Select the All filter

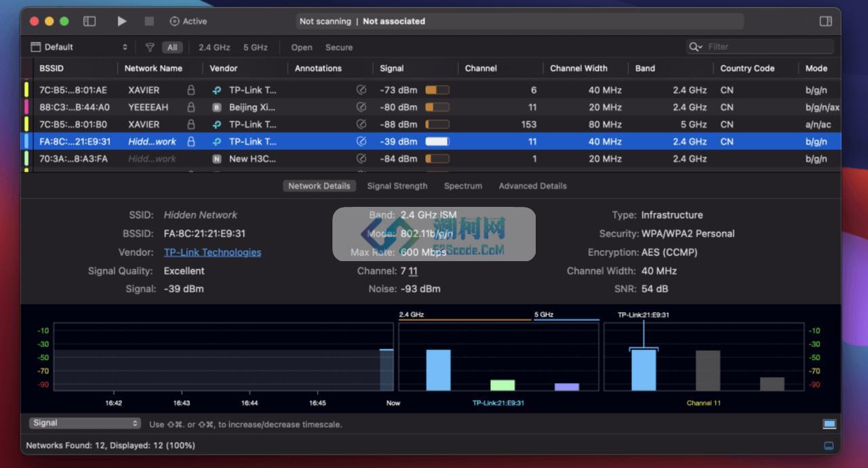pyautogui.click(x=172, y=47)
